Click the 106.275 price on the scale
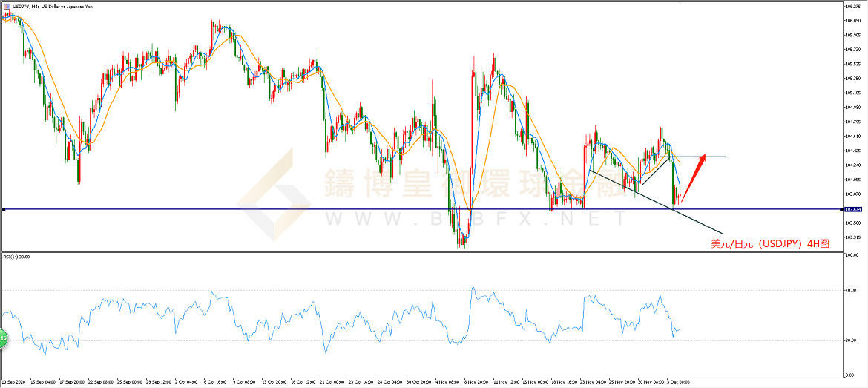 pyautogui.click(x=853, y=6)
